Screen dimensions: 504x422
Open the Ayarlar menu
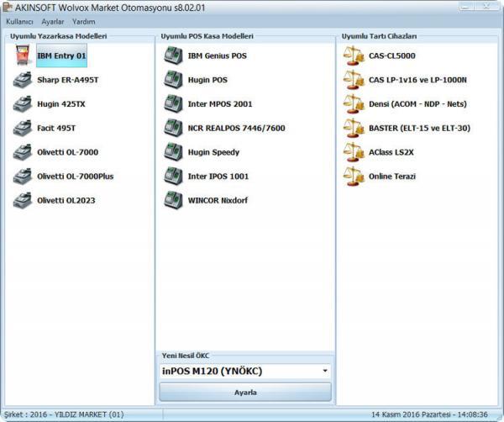[53, 22]
